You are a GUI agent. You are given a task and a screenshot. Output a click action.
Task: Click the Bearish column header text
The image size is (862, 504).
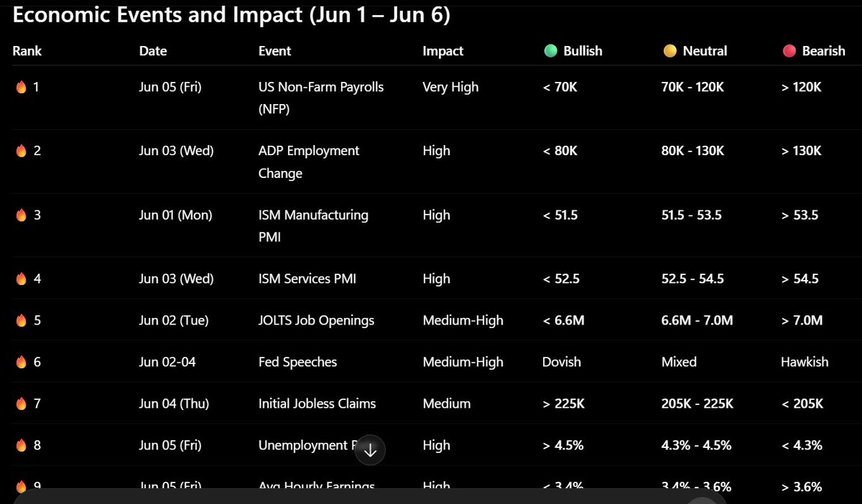[x=823, y=51]
